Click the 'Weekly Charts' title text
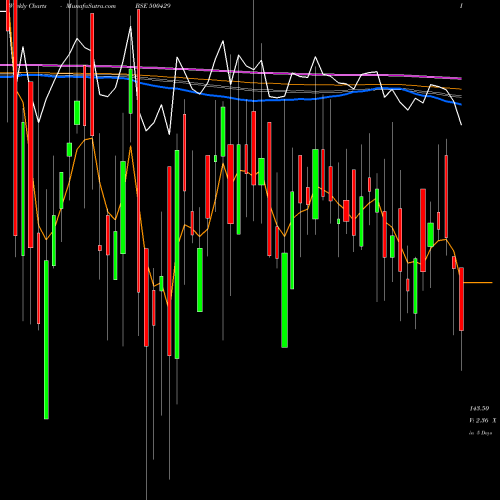Screen dimensions: 500x500 (x=28, y=6)
